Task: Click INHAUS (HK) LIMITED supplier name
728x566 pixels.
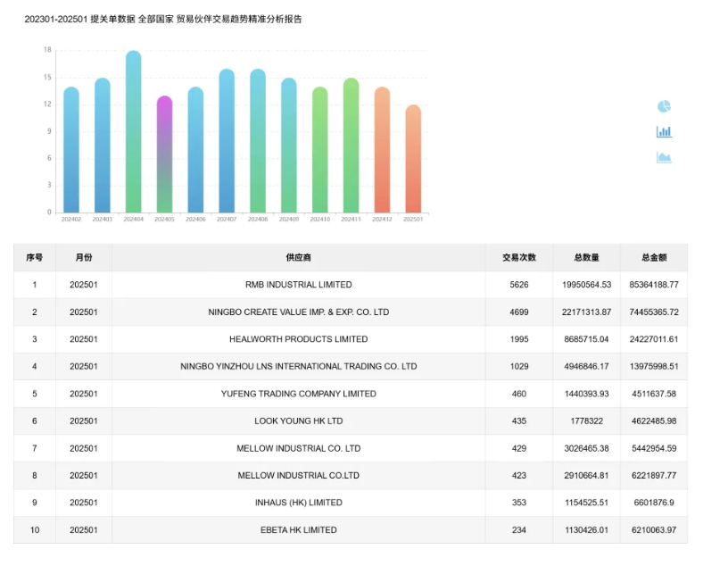Action: coord(298,503)
